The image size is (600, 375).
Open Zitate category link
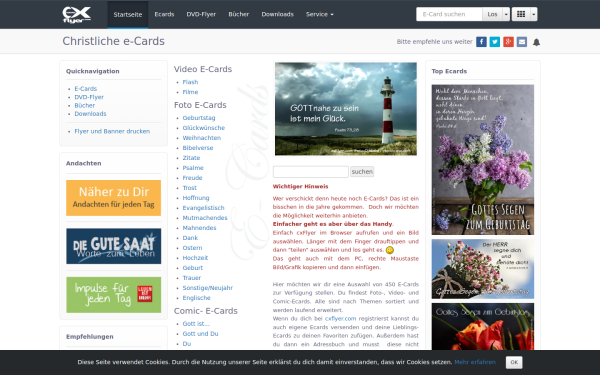click(191, 158)
